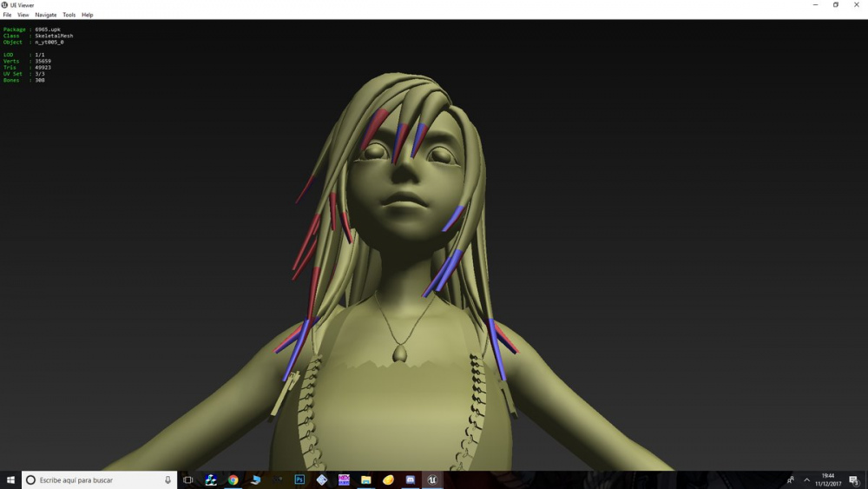Click the character model's face
This screenshot has height=489, width=868.
407,180
